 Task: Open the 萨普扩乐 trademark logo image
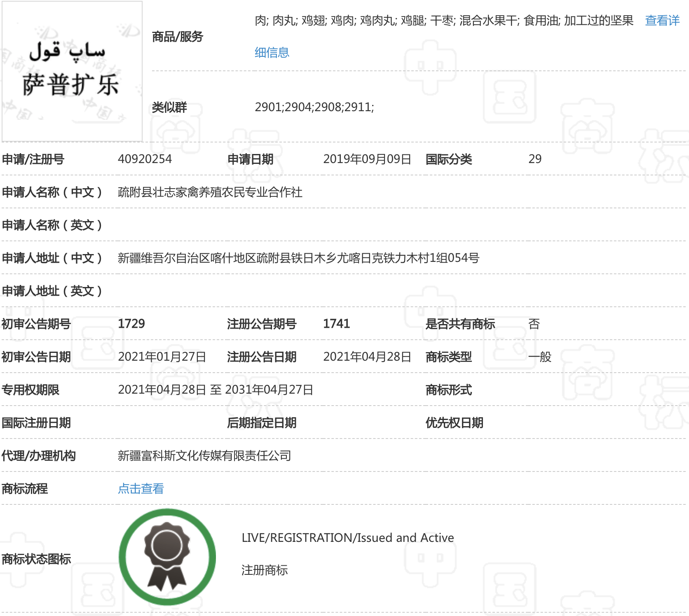(x=72, y=71)
